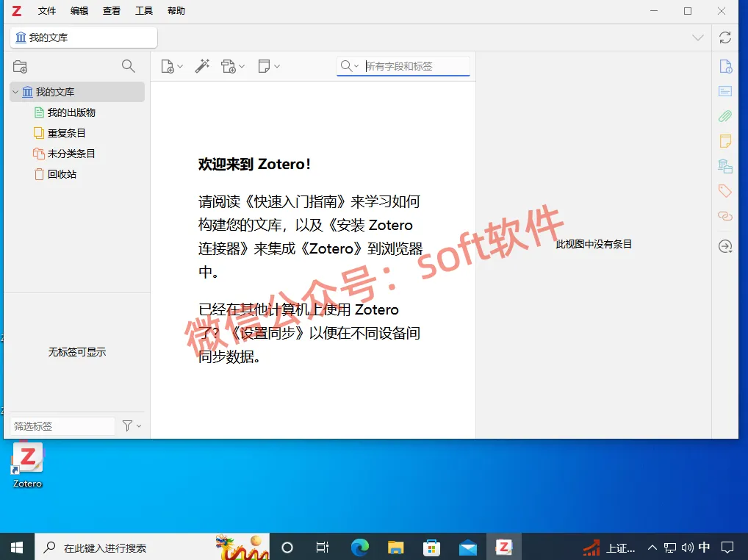
Task: Open the notification center icon
Action: pyautogui.click(x=727, y=547)
